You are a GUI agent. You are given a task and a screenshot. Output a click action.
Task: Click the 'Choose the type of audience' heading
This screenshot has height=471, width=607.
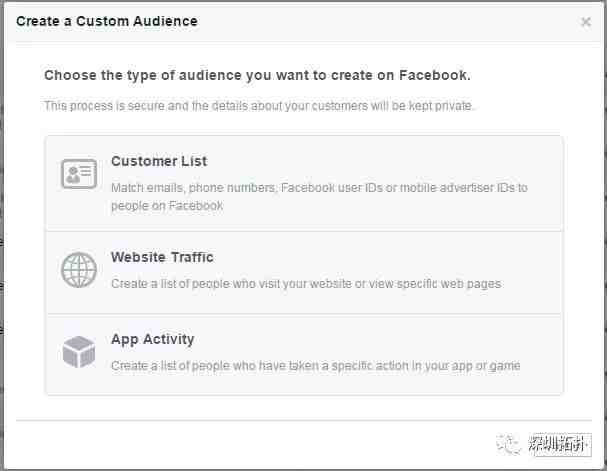point(257,75)
